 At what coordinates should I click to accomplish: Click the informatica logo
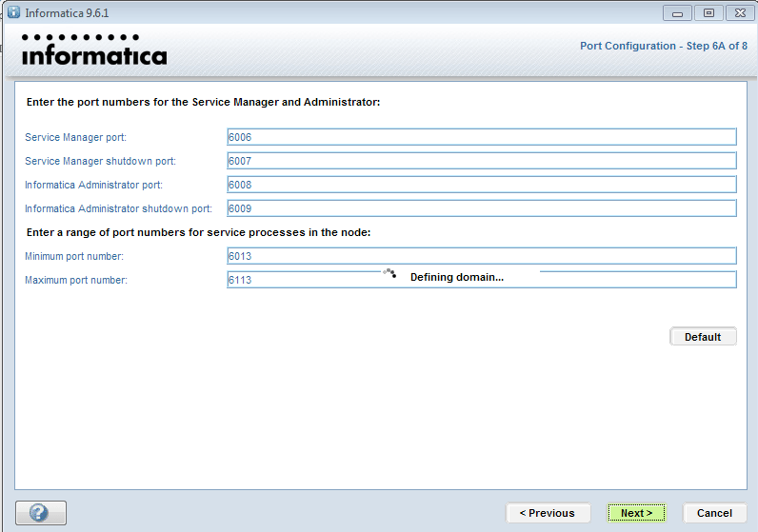(94, 49)
